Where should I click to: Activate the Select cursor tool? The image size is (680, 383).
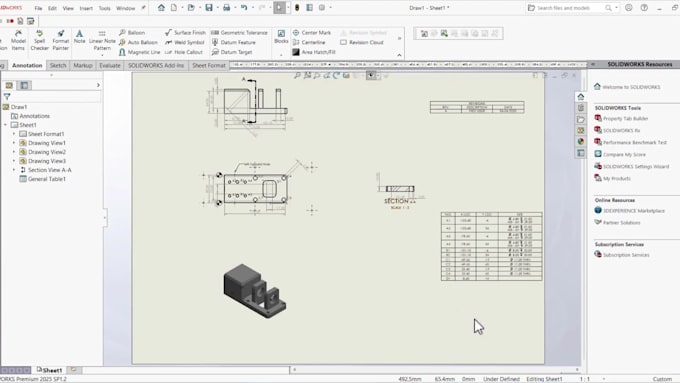point(280,8)
